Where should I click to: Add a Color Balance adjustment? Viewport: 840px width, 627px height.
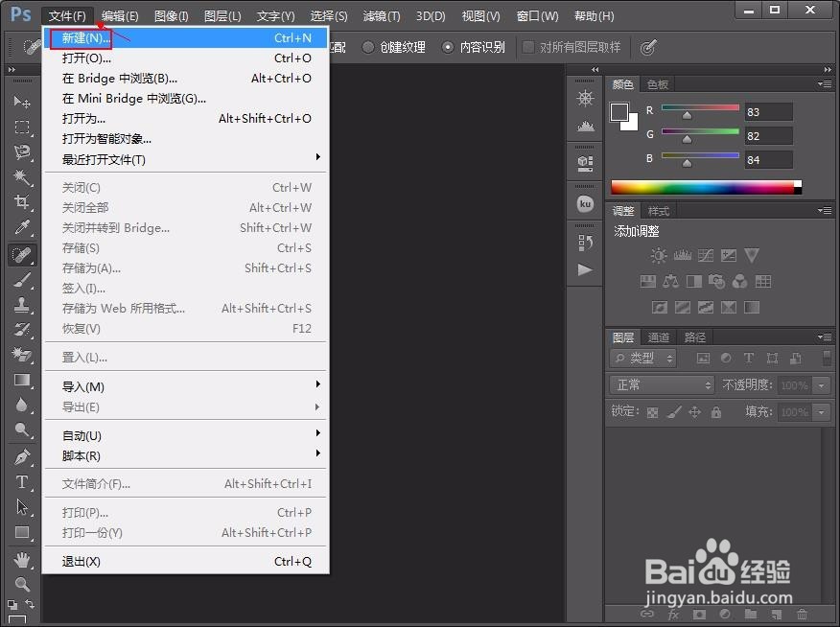click(670, 281)
